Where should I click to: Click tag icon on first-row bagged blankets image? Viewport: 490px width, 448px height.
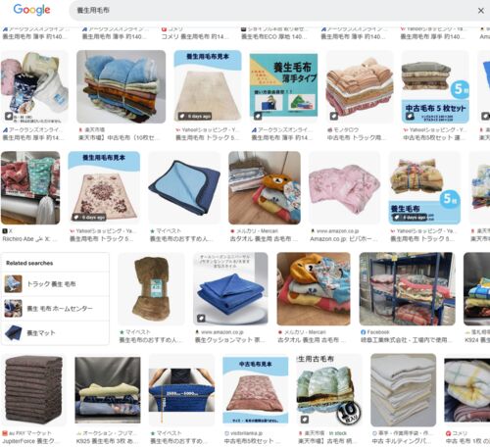[x=9, y=116]
